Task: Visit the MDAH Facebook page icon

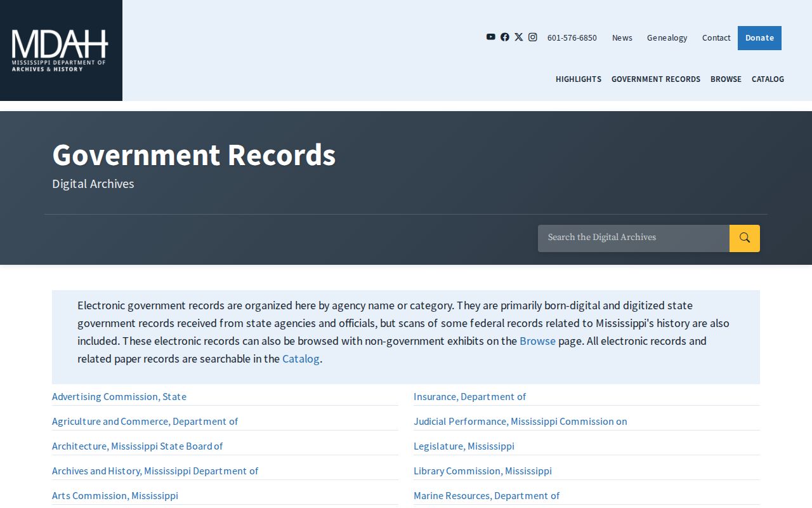Action: pos(505,37)
